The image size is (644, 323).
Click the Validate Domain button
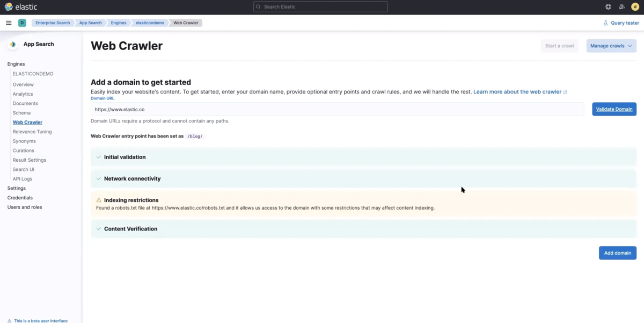pyautogui.click(x=614, y=109)
